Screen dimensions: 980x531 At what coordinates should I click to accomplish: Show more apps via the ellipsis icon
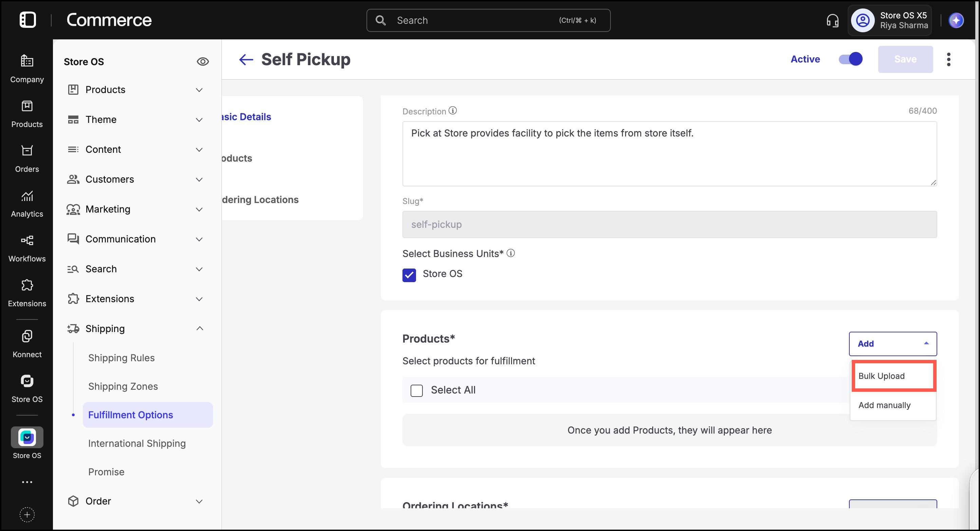pyautogui.click(x=27, y=482)
